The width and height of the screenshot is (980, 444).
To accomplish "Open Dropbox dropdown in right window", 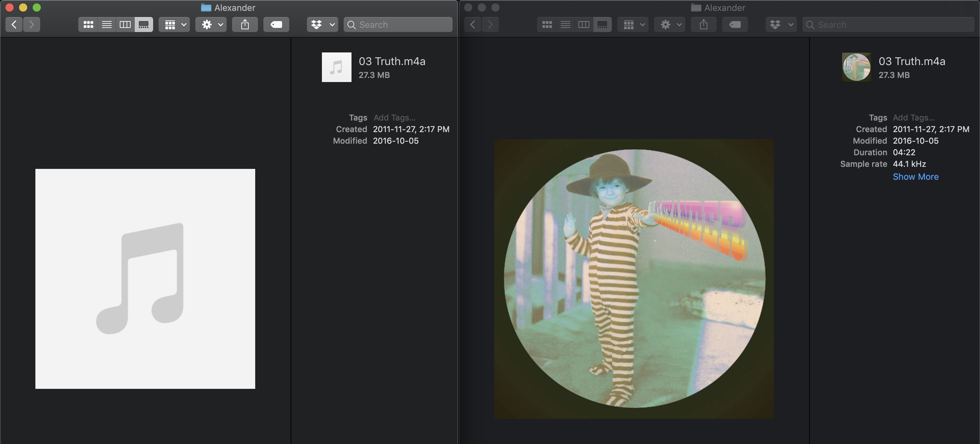I will point(781,25).
